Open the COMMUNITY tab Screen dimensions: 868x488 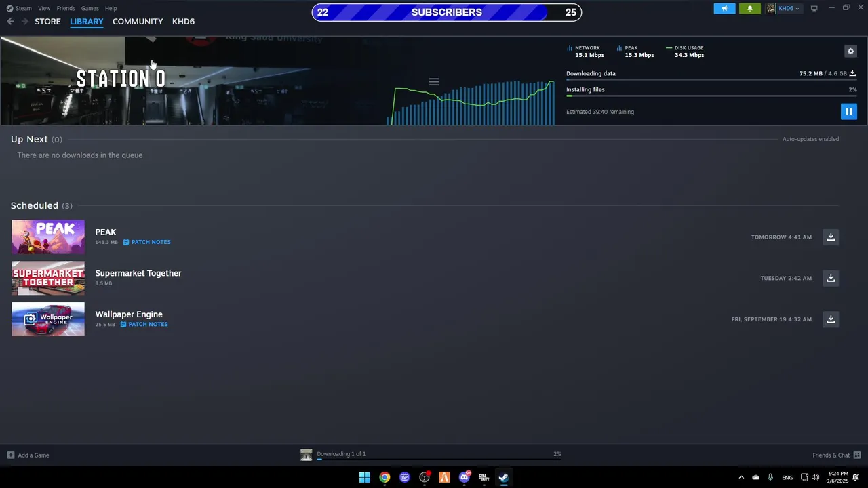point(138,22)
